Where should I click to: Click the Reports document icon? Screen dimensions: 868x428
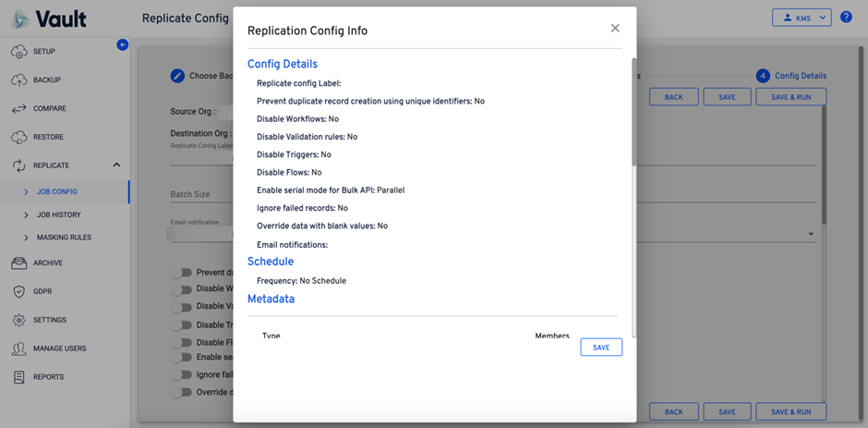18,377
